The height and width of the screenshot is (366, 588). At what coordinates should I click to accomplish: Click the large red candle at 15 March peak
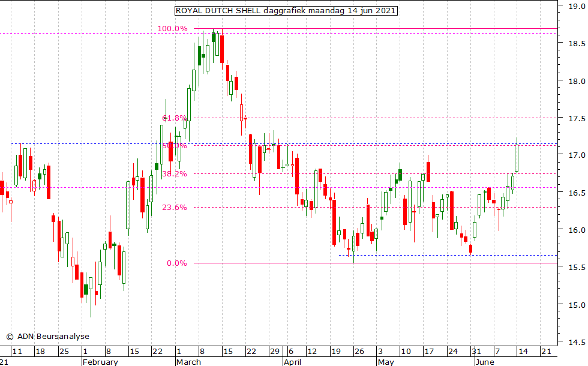click(x=223, y=49)
